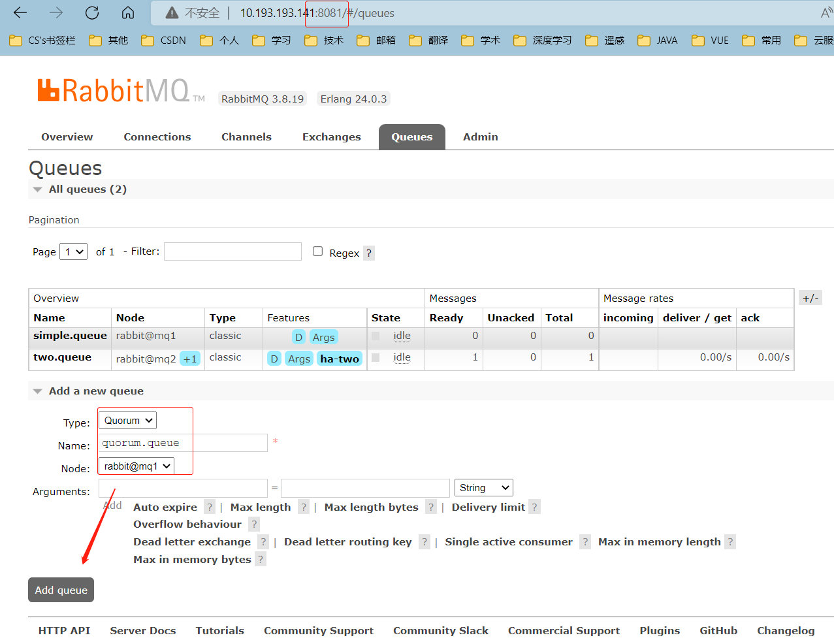Click the Auto expire argument link
This screenshot has width=834, height=644.
(165, 507)
